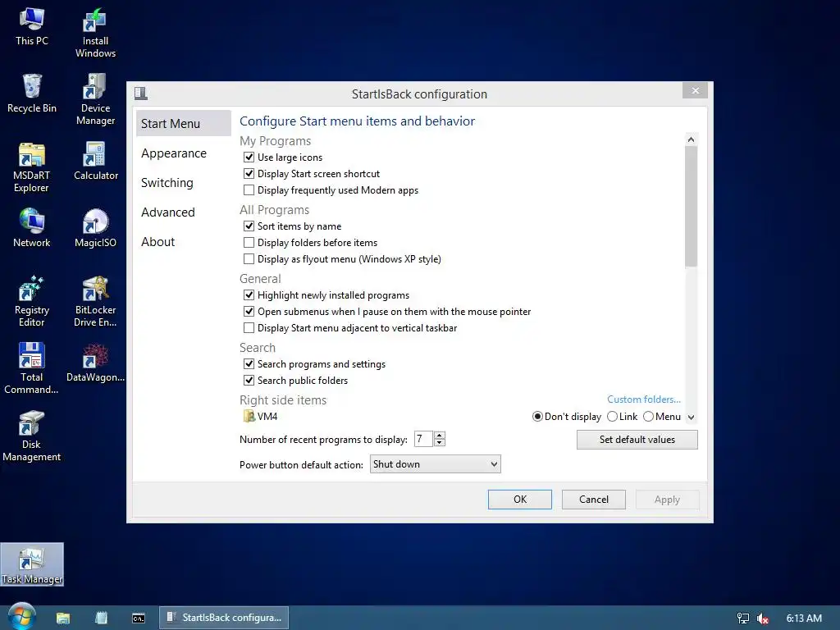This screenshot has width=840, height=630.
Task: Increase recent programs count spinner
Action: coord(440,436)
